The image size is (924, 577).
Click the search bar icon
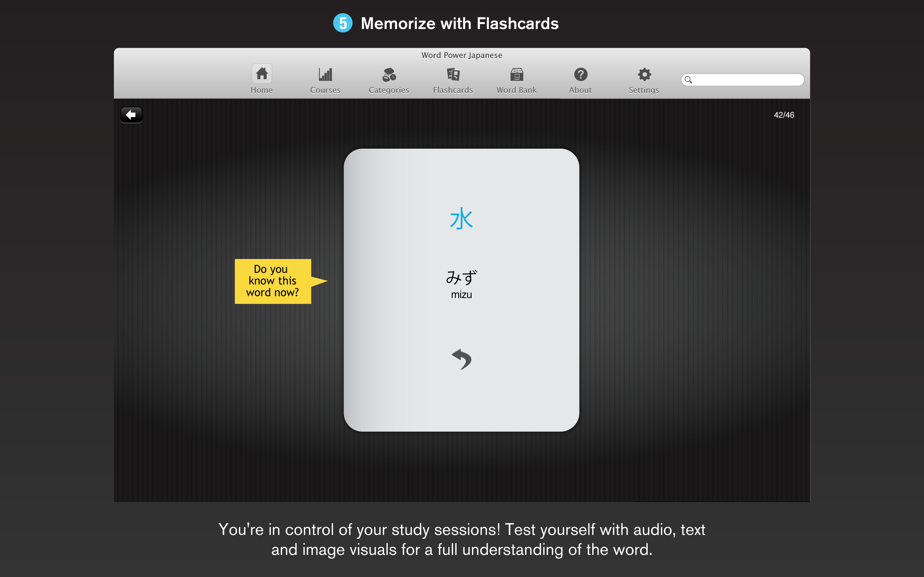click(x=689, y=79)
